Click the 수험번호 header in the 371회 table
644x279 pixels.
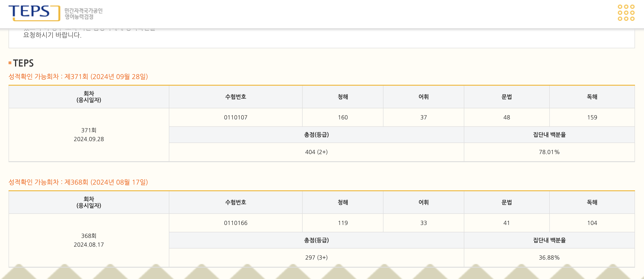pos(236,97)
